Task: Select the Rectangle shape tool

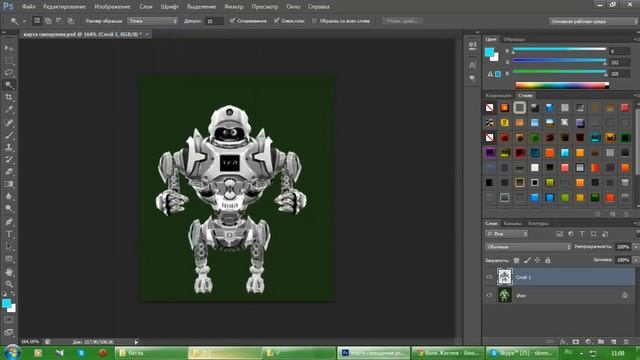Action: click(x=9, y=259)
